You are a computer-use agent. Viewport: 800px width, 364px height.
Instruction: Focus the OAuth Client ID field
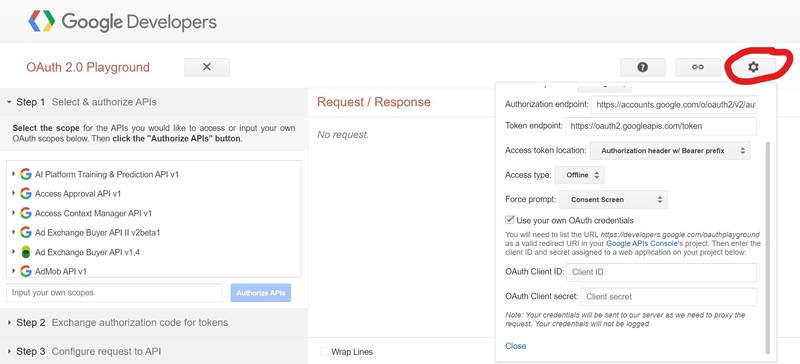(662, 272)
